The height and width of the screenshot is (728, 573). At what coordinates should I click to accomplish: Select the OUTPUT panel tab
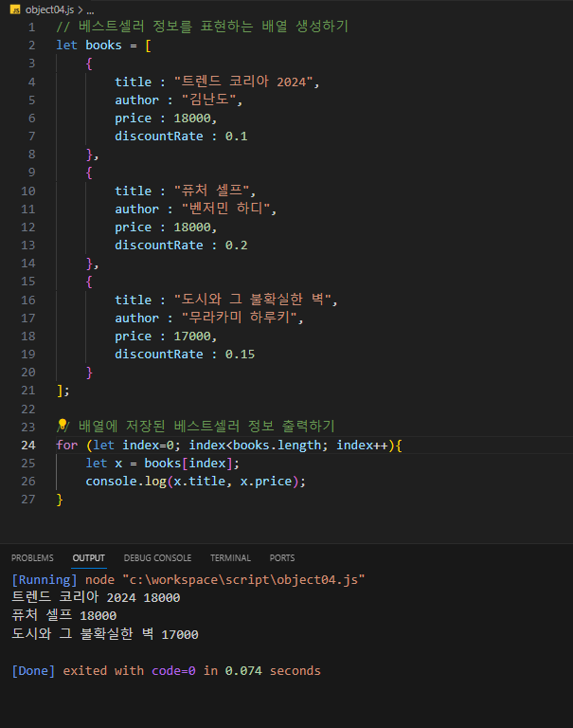pos(89,557)
